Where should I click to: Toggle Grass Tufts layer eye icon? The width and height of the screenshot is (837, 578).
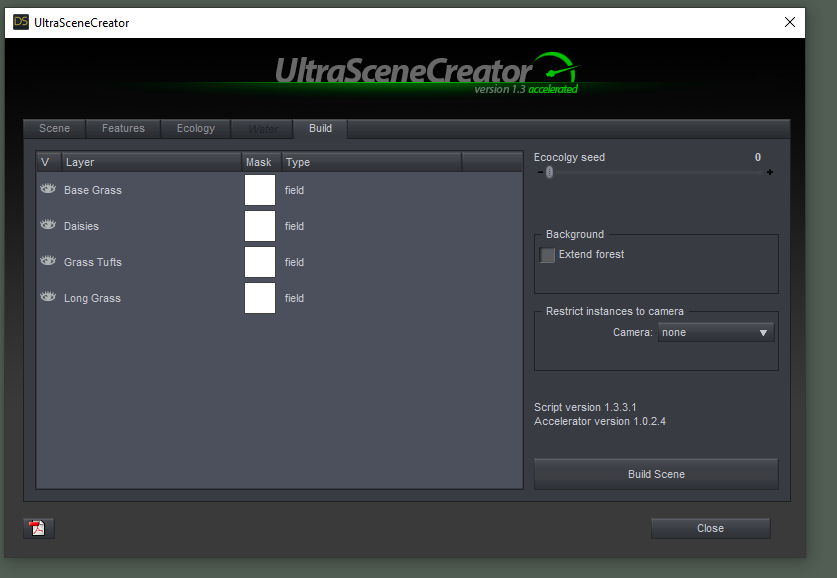tap(48, 261)
